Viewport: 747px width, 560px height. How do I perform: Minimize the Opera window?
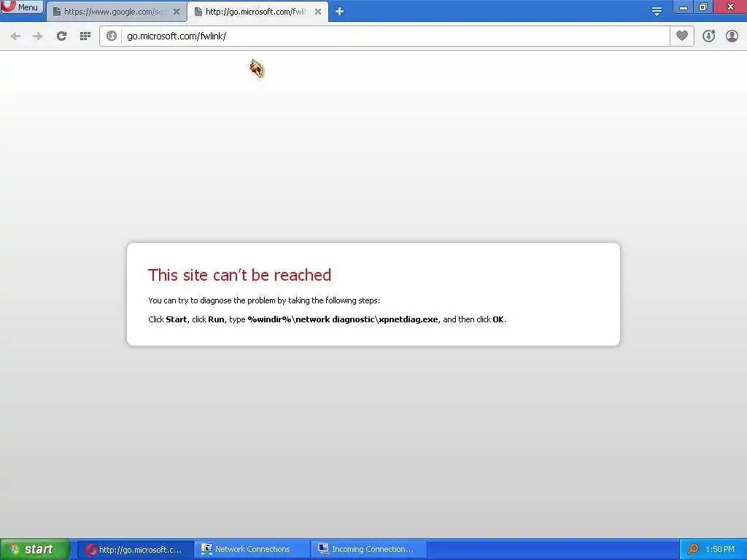(x=683, y=7)
